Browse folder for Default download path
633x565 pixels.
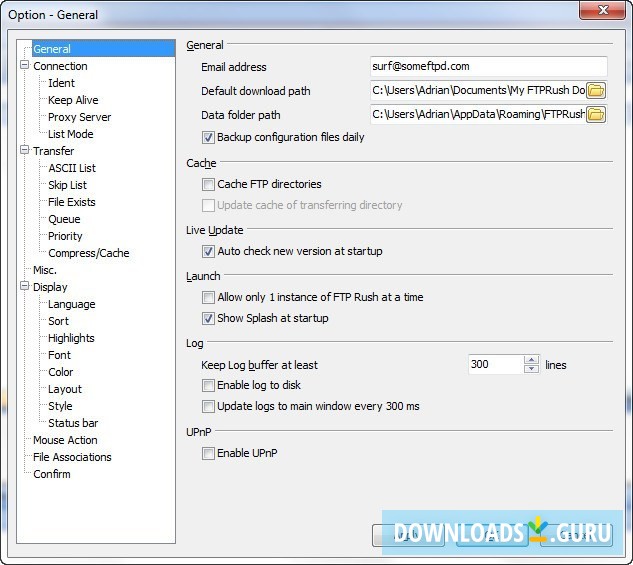click(x=596, y=90)
